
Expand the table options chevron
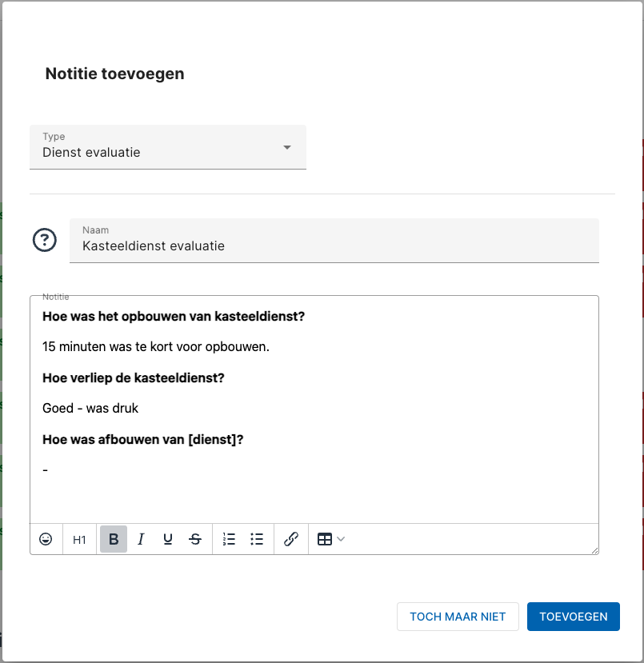341,539
